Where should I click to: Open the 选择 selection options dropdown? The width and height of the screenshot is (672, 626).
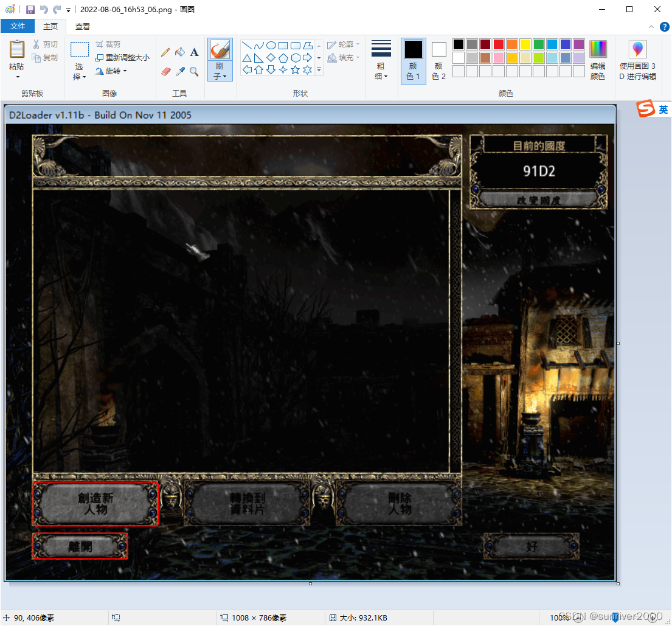[x=79, y=72]
